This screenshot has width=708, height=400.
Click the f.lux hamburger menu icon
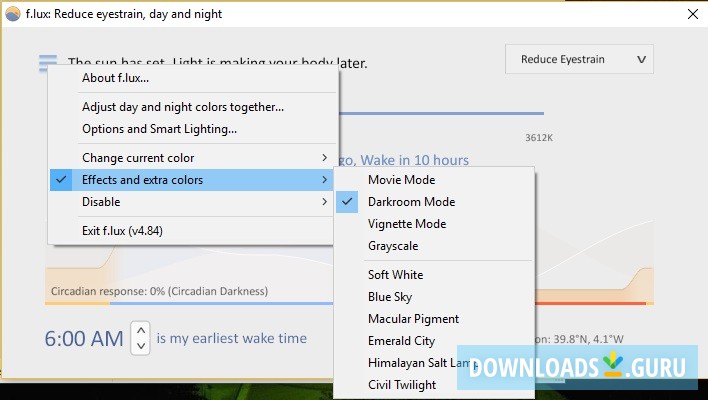pyautogui.click(x=48, y=63)
